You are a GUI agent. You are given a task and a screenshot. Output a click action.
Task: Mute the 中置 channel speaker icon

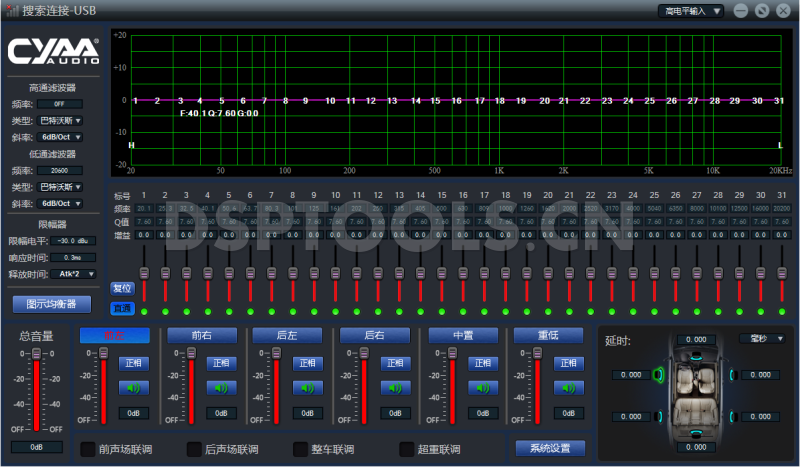(x=483, y=388)
